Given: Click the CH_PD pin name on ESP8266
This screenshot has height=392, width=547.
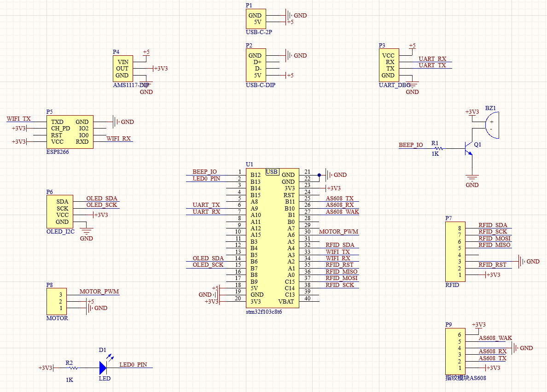Looking at the screenshot, I should click(60, 129).
